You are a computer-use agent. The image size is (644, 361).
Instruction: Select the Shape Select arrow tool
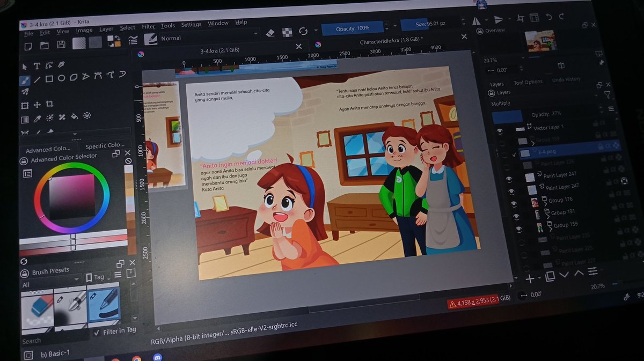click(x=24, y=67)
